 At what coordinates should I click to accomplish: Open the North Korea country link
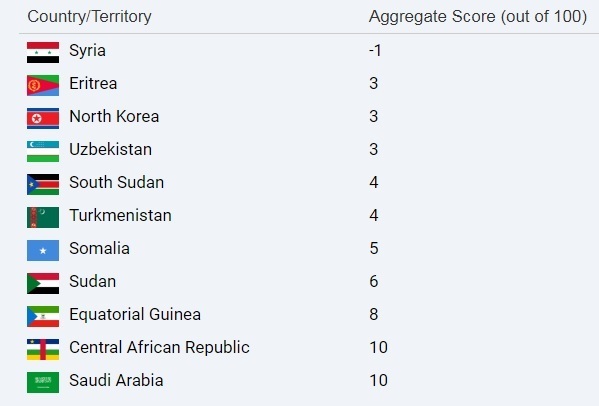114,116
